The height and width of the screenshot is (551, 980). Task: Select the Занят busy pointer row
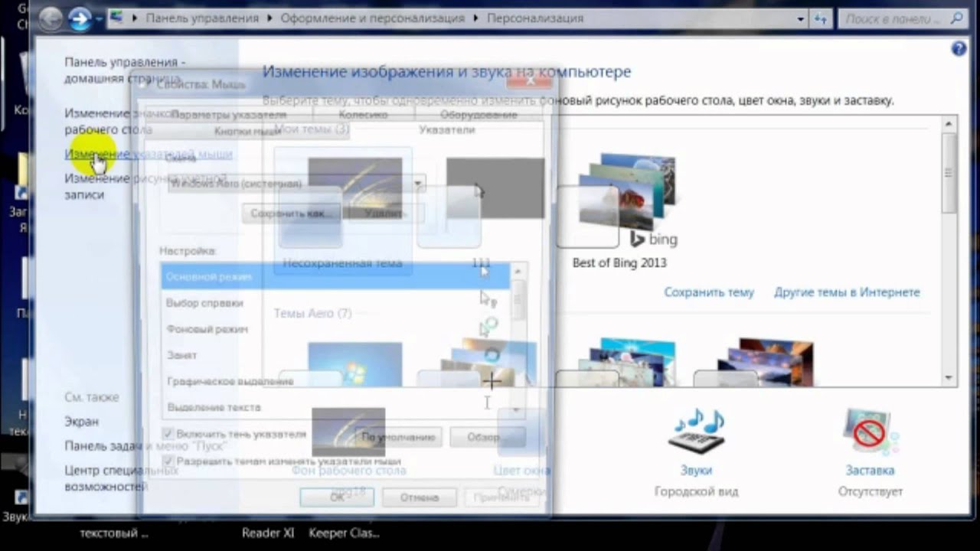[x=335, y=354]
